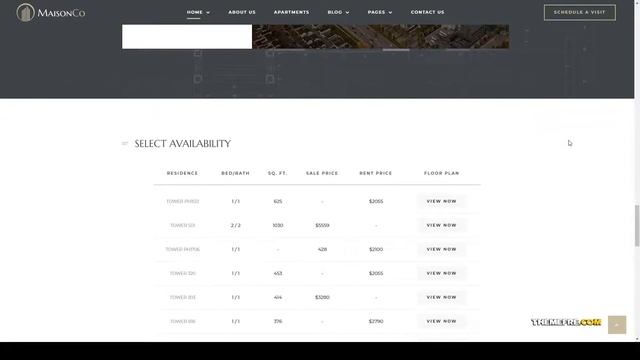This screenshot has height=360, width=640.
Task: Click the $5559 sale price cell
Action: 322,225
